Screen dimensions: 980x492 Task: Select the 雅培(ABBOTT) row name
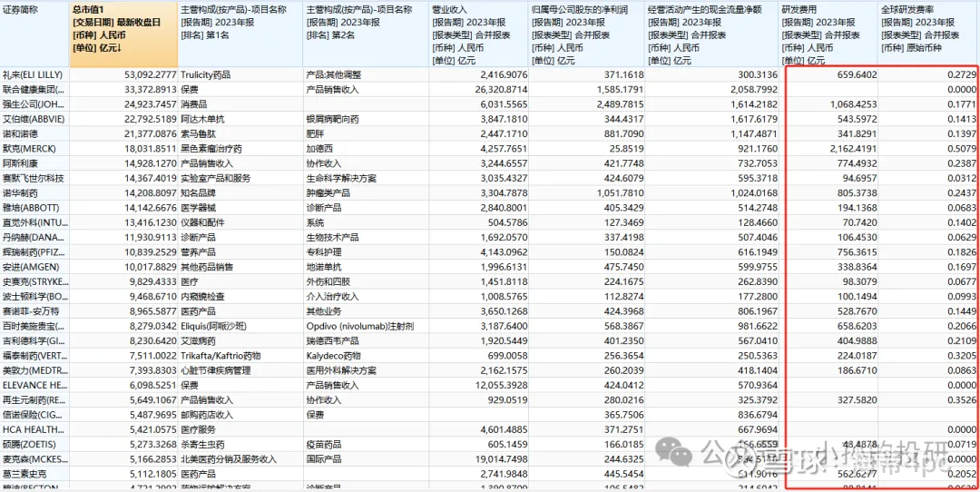31,208
